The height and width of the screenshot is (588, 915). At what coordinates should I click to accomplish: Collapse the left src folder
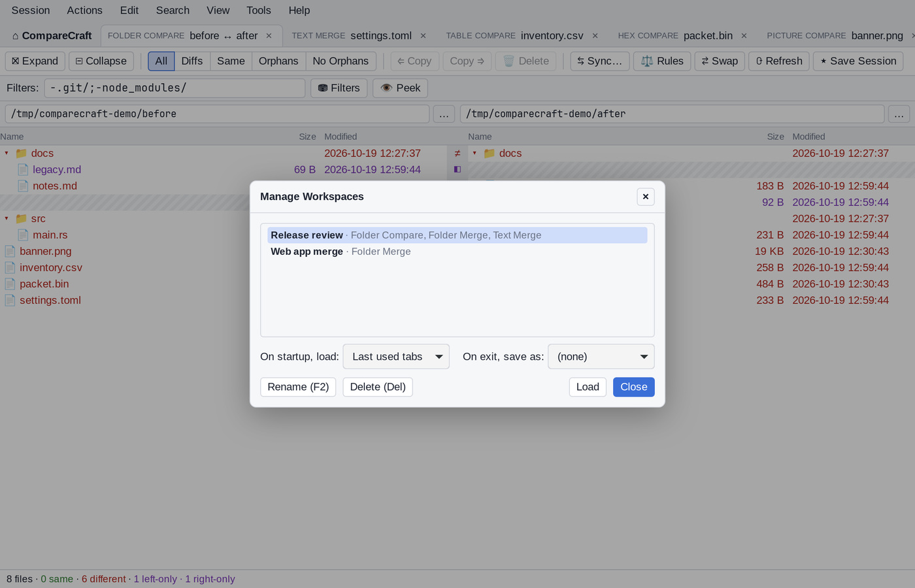[x=7, y=219]
